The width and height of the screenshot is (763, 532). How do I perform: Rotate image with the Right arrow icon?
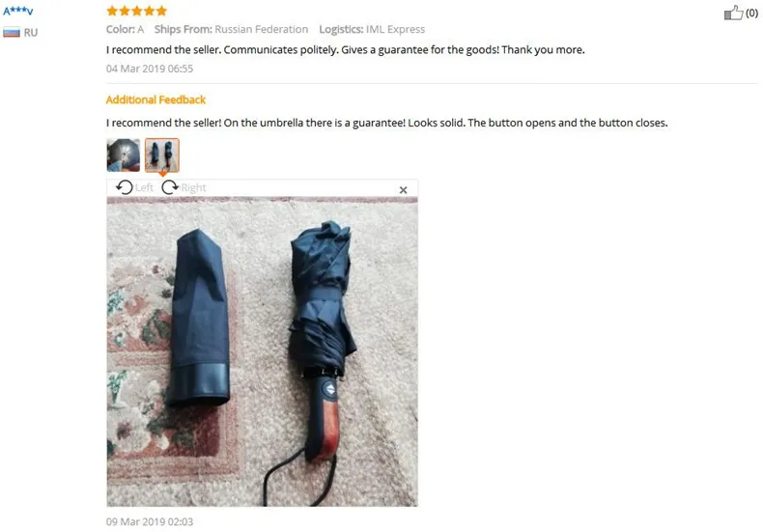(x=170, y=187)
